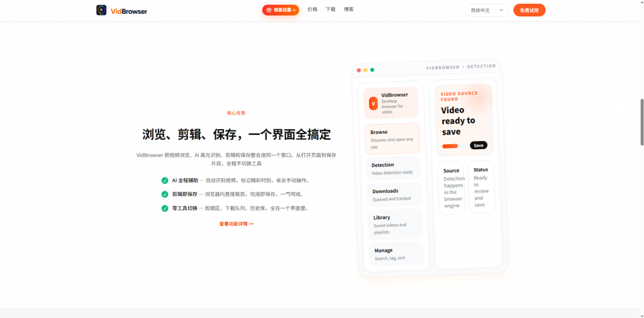This screenshot has height=318, width=644.
Task: Click the VidBrowser Desktop browser for video card
Action: (391, 103)
